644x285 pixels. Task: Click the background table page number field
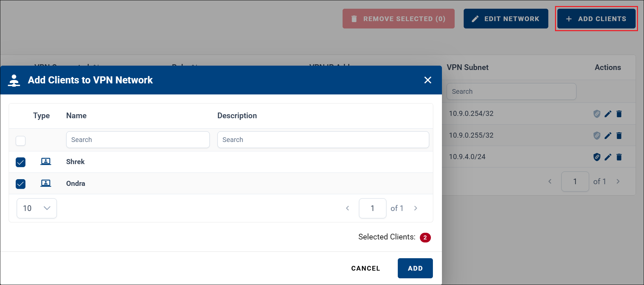[575, 182]
